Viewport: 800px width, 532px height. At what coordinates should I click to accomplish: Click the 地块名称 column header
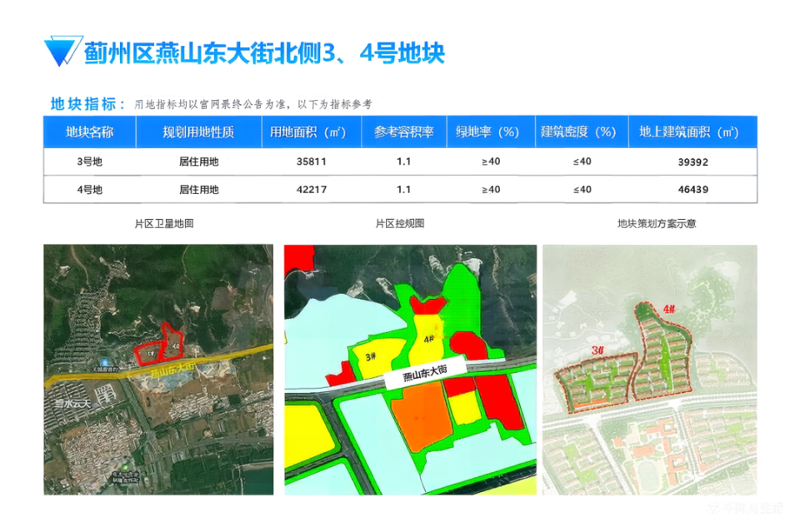point(90,132)
